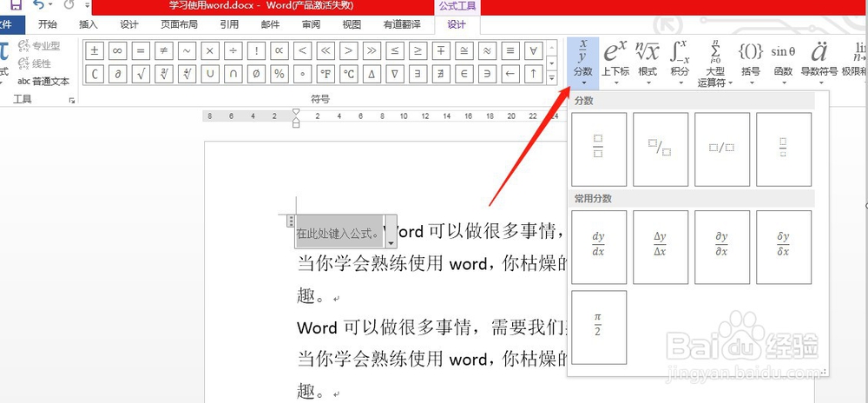Insert the empty set (∅) symbol
The width and height of the screenshot is (868, 403).
click(256, 74)
